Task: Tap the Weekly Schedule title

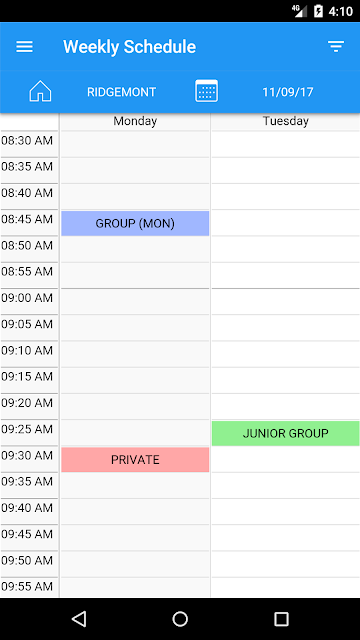Action: coord(129,47)
